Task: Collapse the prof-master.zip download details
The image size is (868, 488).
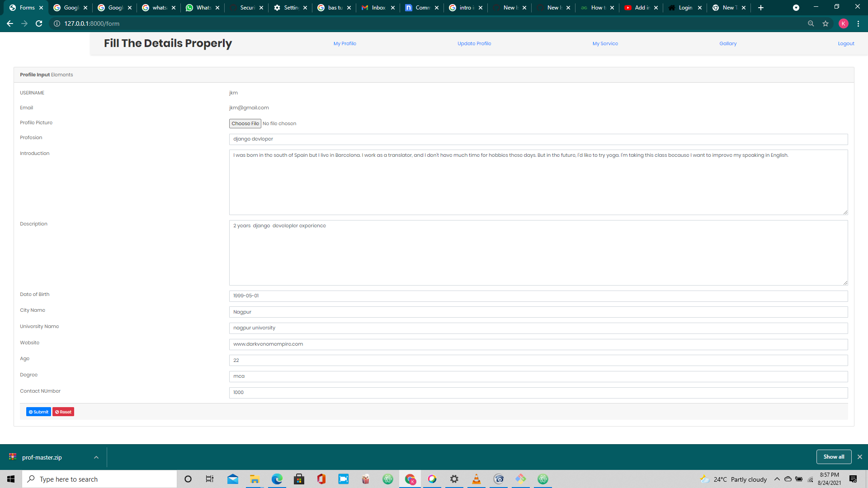Action: click(96, 457)
